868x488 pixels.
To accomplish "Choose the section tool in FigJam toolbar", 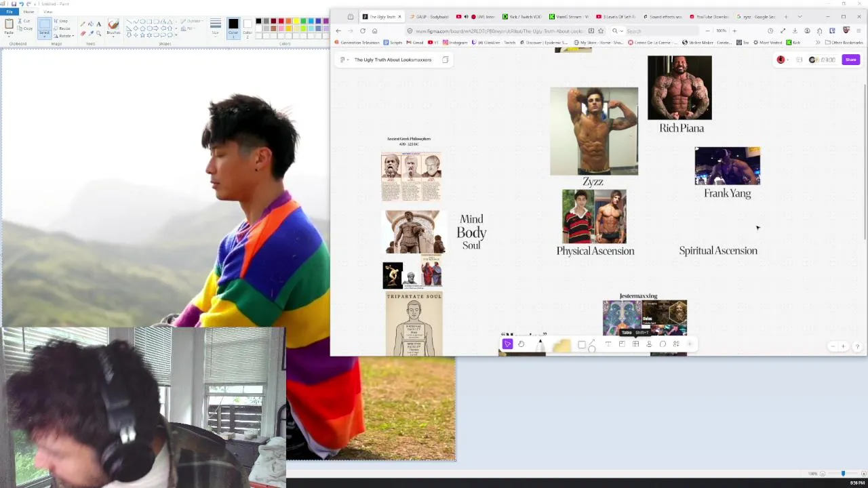I will coord(622,344).
